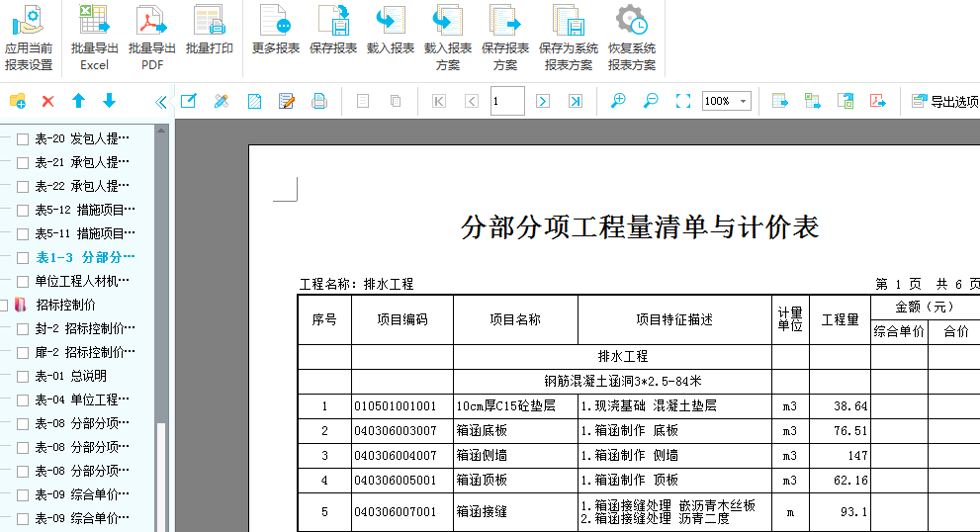The width and height of the screenshot is (980, 532).
Task: Click quantity value 38.64
Action: [840, 406]
